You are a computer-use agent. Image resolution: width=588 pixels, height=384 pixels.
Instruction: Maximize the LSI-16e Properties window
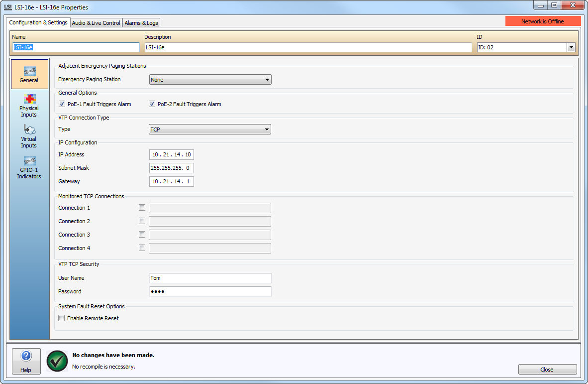(554, 5)
